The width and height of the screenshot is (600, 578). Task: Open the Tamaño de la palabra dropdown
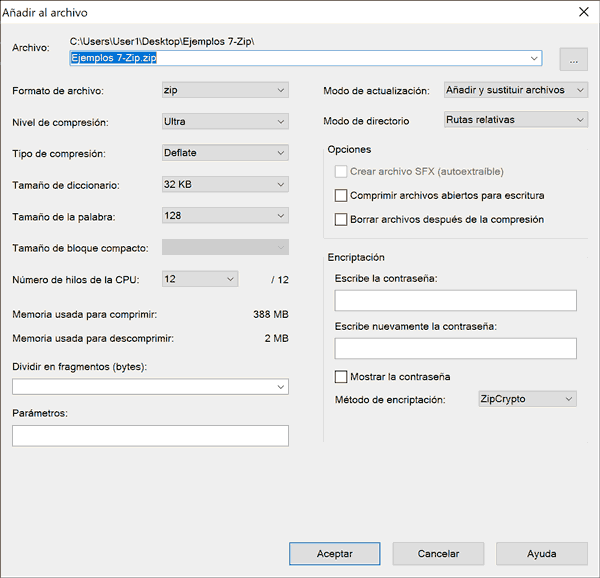click(x=225, y=216)
